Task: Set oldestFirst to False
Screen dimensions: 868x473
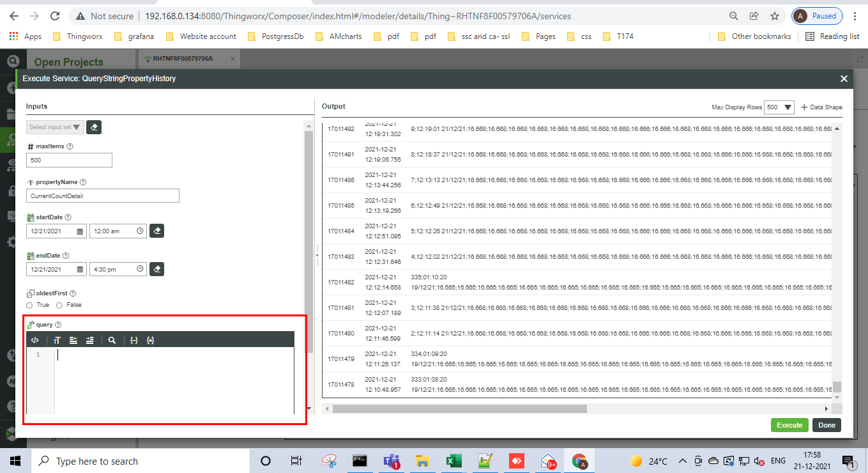Action: [61, 306]
